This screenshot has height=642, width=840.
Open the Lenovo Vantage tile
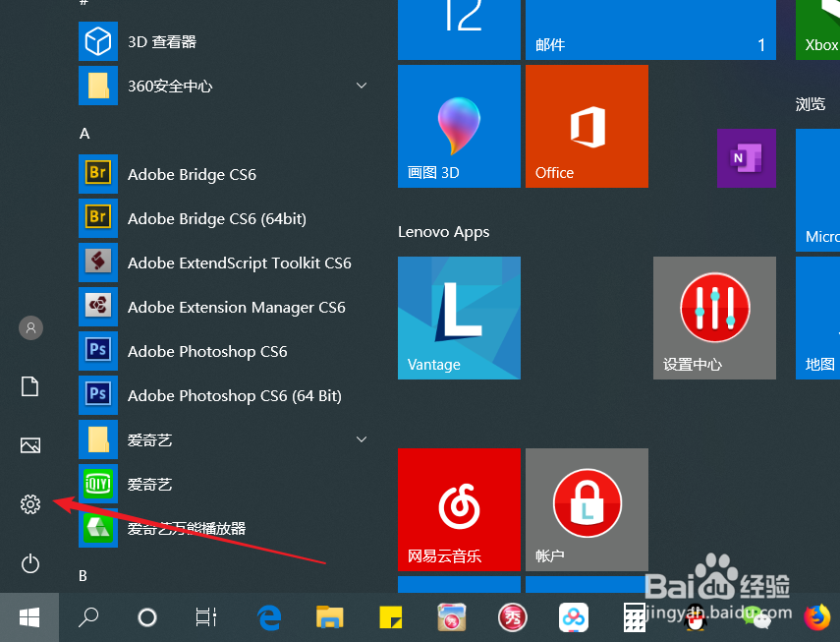point(459,318)
